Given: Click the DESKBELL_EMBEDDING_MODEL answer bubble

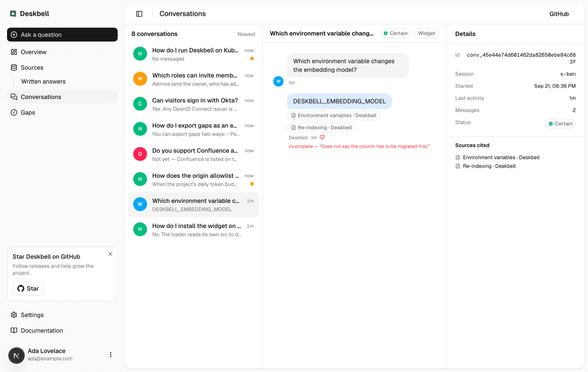Looking at the screenshot, I should pos(340,101).
